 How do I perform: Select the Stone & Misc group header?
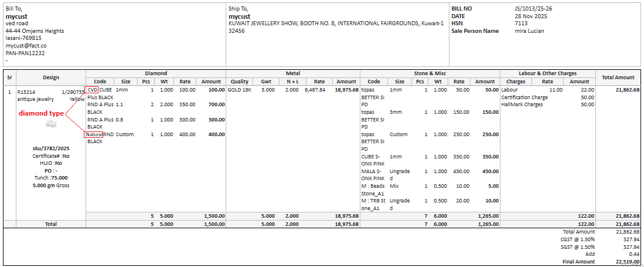click(431, 73)
